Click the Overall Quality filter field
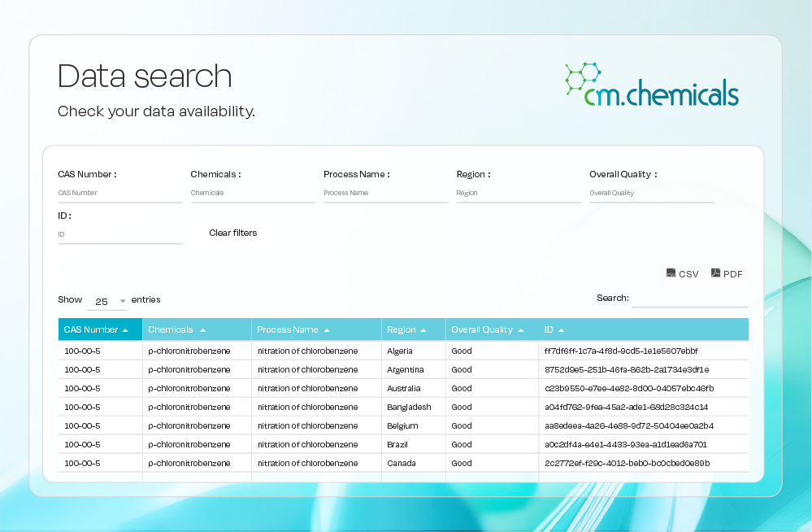The height and width of the screenshot is (532, 812). [x=651, y=194]
